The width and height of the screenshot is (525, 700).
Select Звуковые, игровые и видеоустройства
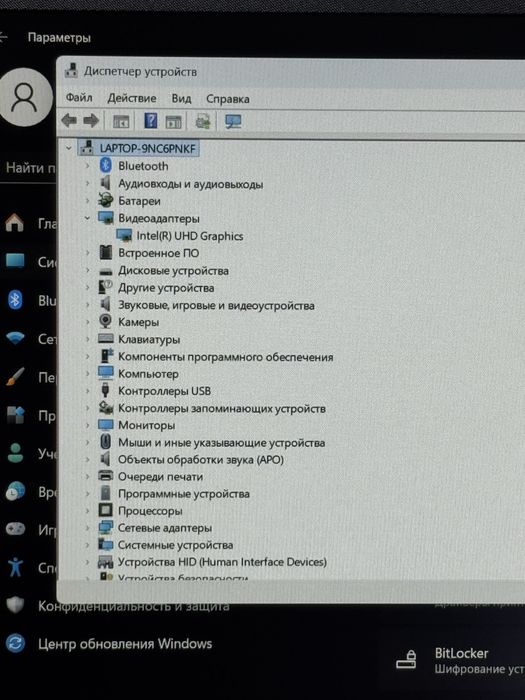pyautogui.click(x=216, y=305)
